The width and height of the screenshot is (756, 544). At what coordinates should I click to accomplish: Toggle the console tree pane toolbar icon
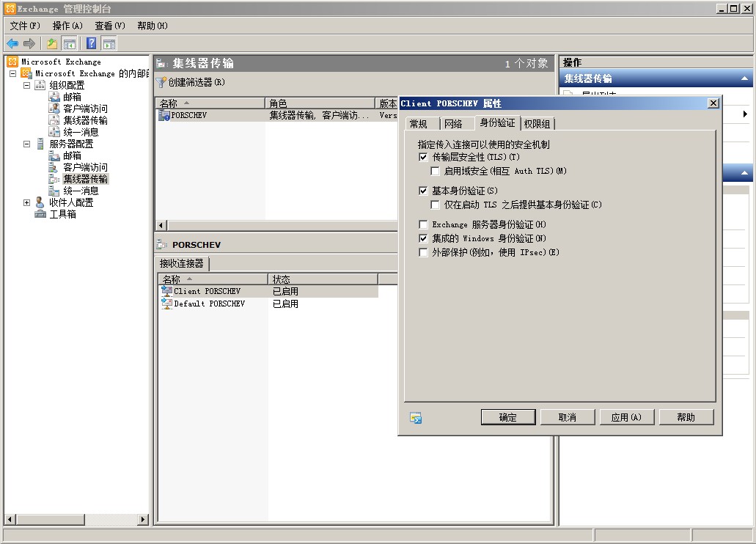coord(70,44)
